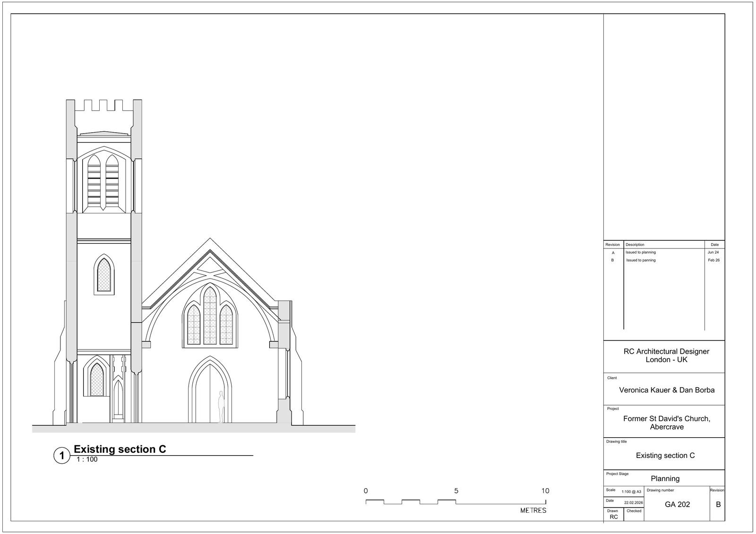Select revision A 'Issued to planning' row
The image size is (756, 534).
pos(641,253)
